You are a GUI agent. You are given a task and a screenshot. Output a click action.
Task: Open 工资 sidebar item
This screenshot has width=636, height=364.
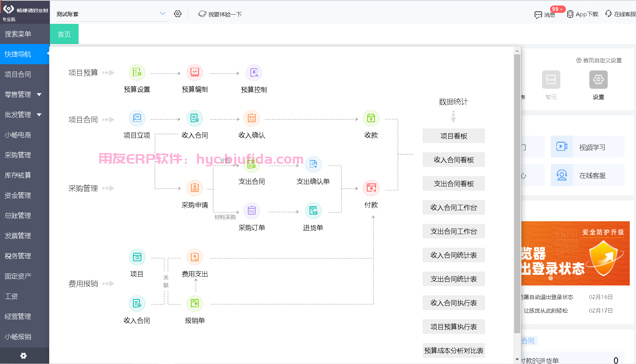(x=25, y=296)
